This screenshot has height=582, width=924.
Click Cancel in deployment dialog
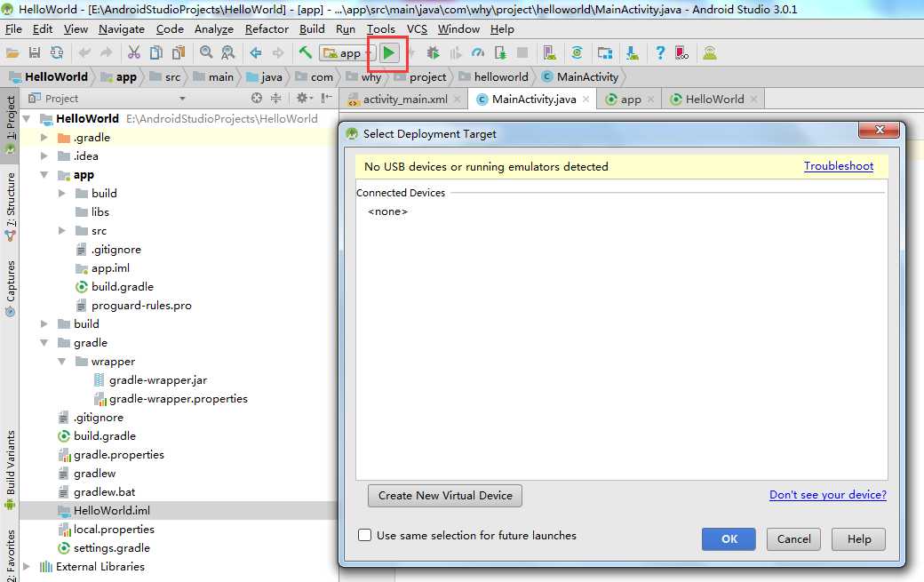(793, 539)
